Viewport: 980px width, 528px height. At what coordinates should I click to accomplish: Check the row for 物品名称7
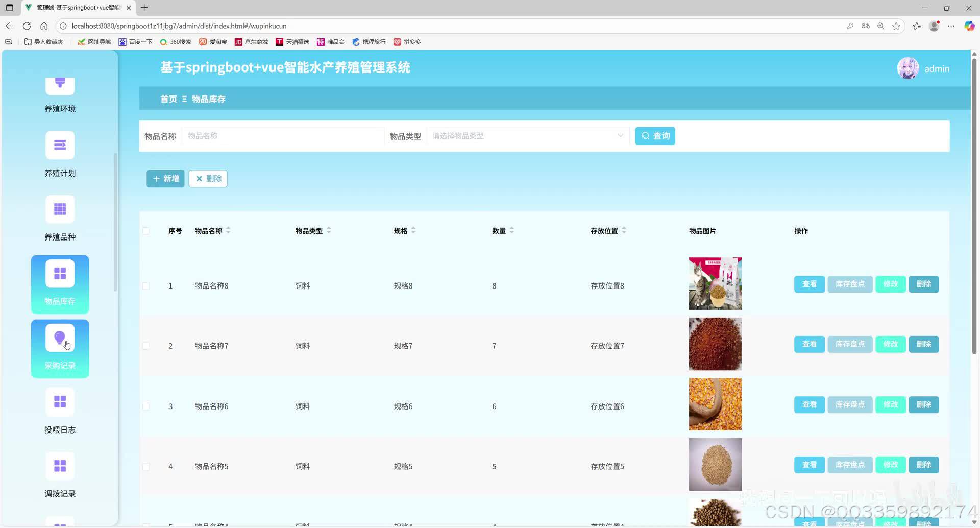[x=146, y=346]
